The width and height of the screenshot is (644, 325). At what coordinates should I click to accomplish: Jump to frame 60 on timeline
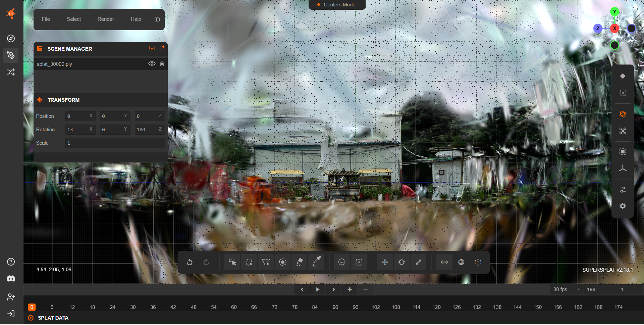tap(234, 307)
